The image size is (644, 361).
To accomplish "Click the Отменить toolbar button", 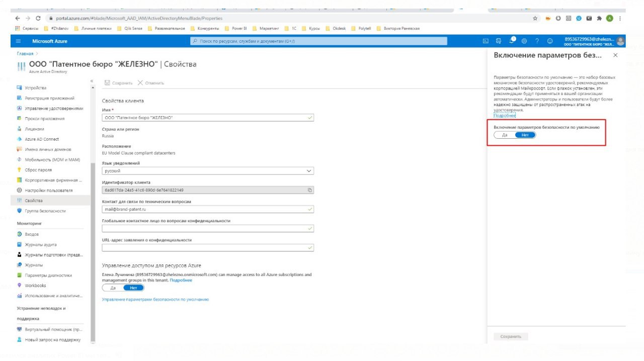I will click(x=151, y=83).
